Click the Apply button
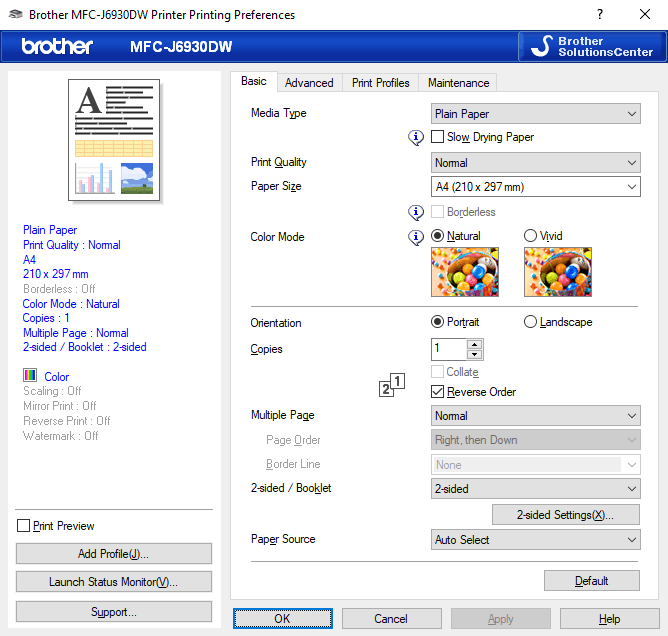Screen dimensions: 668x636 (x=501, y=619)
